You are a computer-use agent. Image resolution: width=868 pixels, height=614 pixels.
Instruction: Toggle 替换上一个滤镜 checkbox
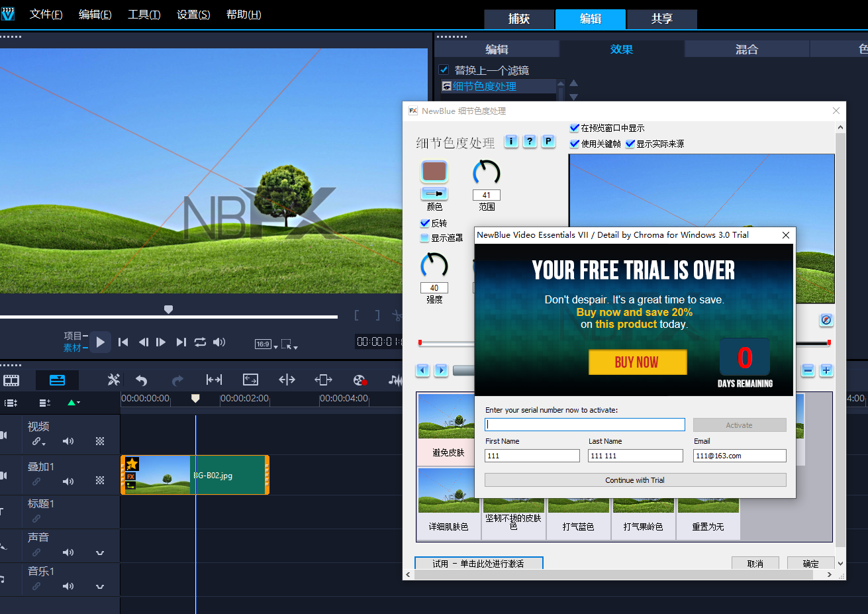coord(444,70)
